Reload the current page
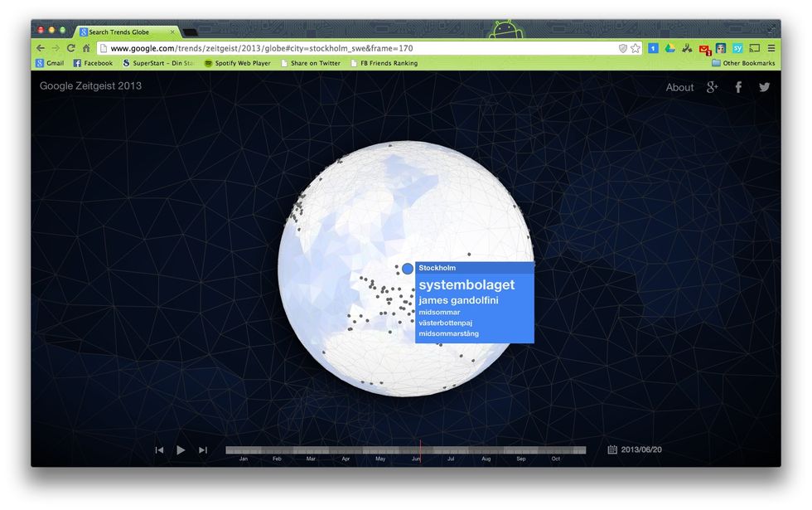This screenshot has width=812, height=510. 71,48
